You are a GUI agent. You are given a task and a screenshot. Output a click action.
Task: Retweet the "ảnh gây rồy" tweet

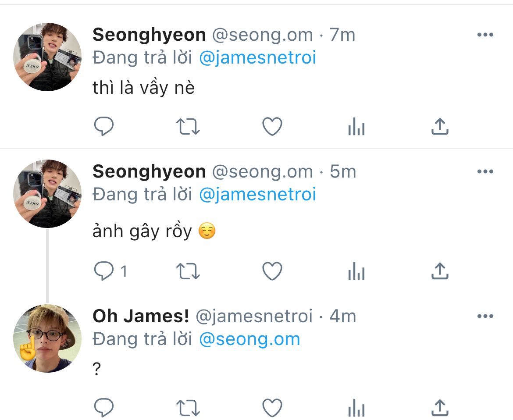tap(188, 272)
